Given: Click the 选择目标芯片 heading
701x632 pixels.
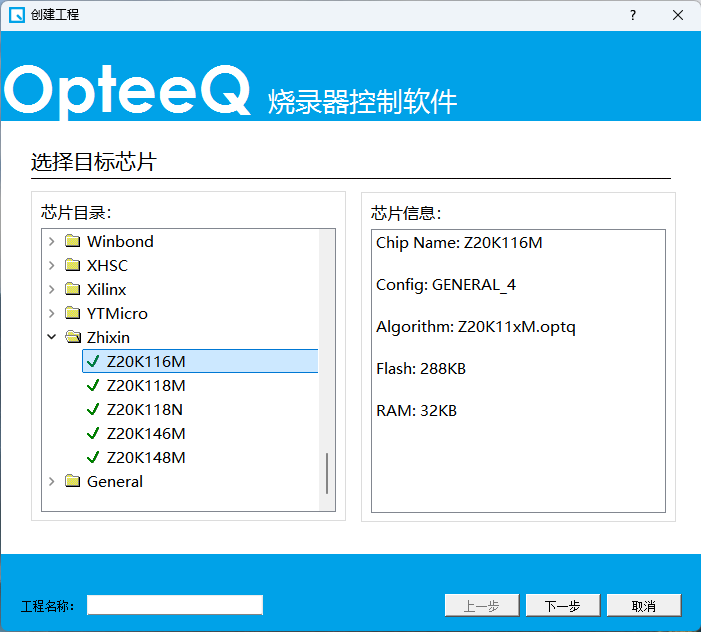Looking at the screenshot, I should click(x=93, y=161).
